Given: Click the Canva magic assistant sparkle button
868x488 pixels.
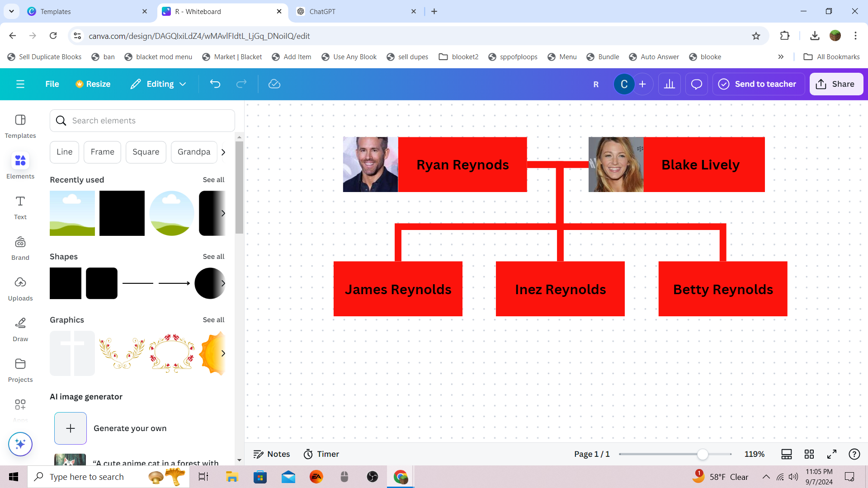Looking at the screenshot, I should pos(20,444).
